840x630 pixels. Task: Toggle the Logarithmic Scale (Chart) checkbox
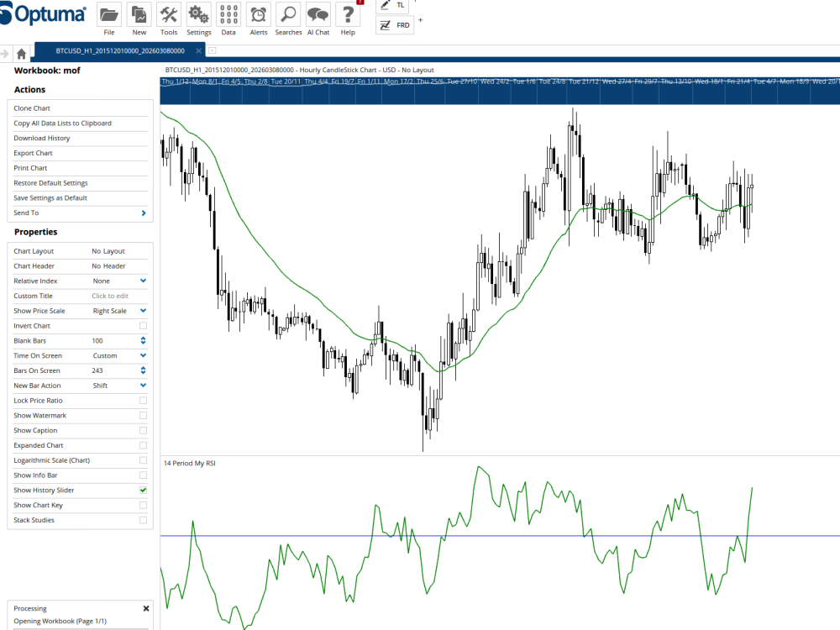click(143, 460)
